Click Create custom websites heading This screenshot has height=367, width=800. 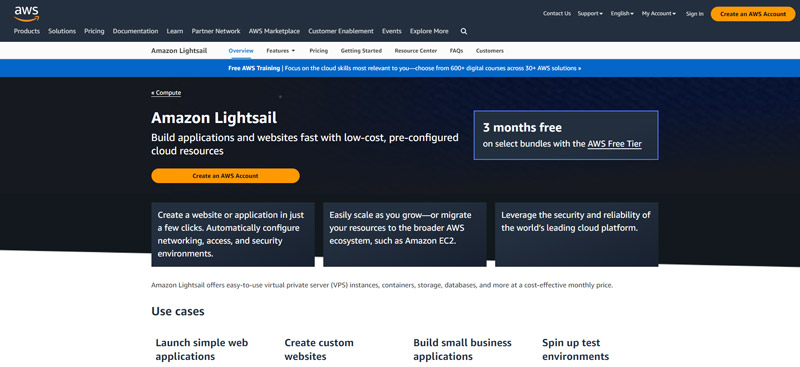[319, 350]
